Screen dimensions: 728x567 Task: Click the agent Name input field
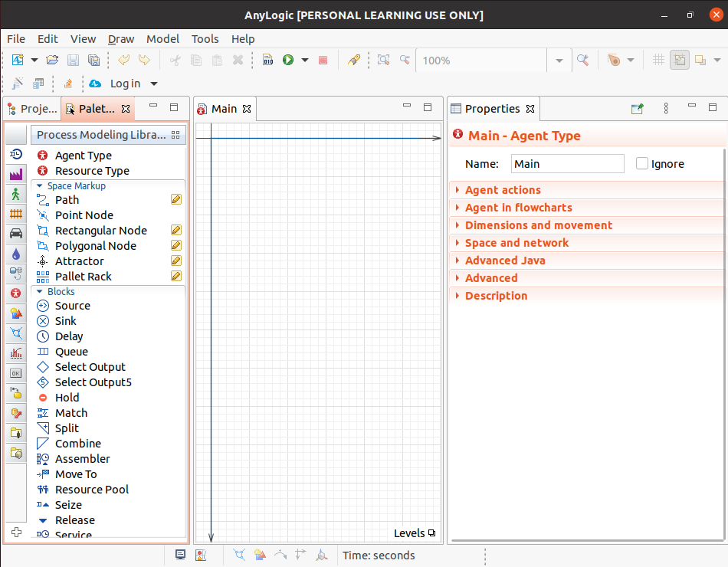(x=567, y=163)
